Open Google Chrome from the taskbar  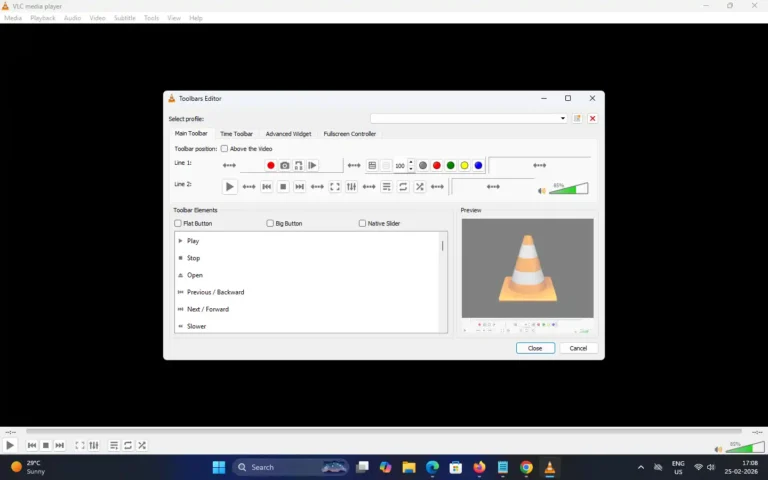pos(526,467)
